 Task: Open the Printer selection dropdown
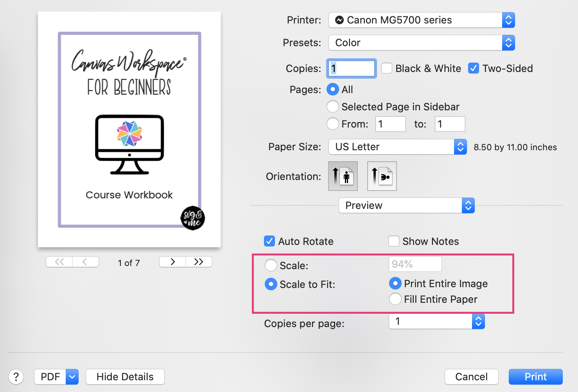422,20
